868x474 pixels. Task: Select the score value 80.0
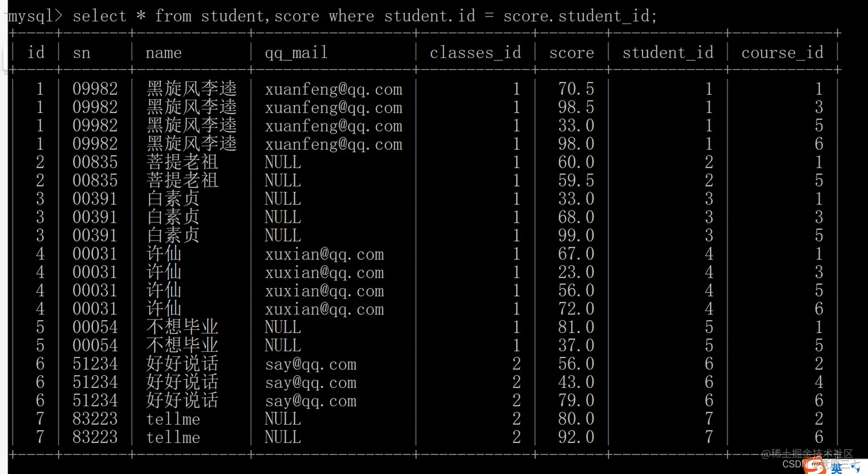(576, 419)
